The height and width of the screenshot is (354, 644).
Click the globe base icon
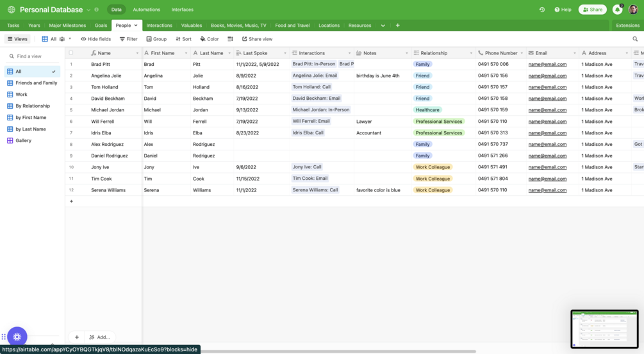11,10
